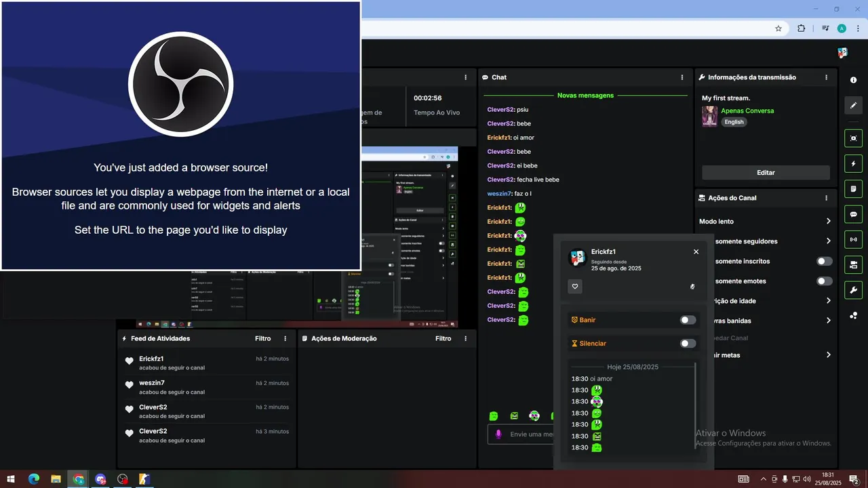Click the Editar button
The height and width of the screenshot is (488, 868).
click(x=766, y=173)
